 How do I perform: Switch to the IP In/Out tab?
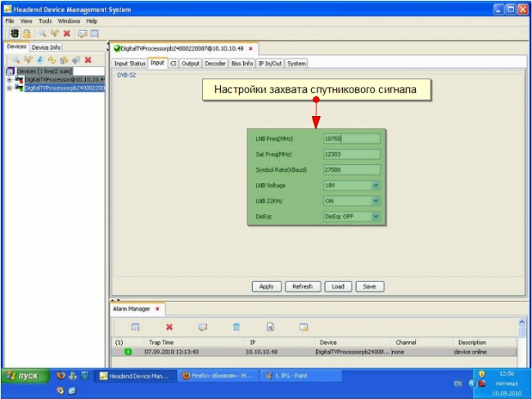(x=270, y=64)
